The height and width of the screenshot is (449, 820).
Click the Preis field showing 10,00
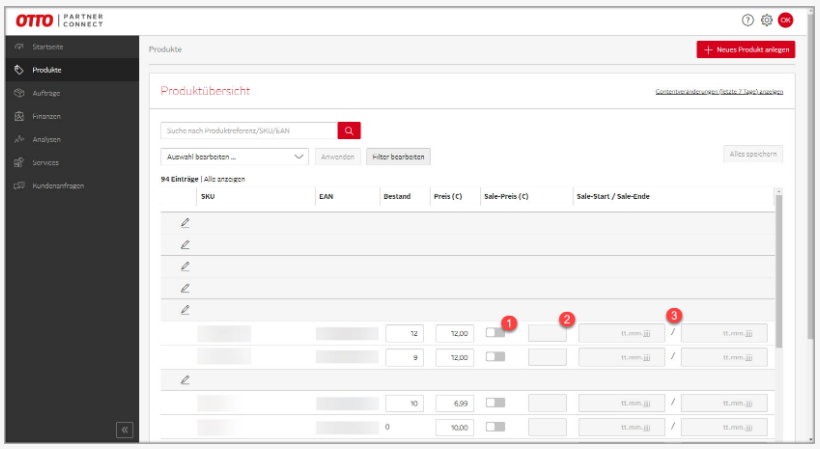click(x=454, y=428)
